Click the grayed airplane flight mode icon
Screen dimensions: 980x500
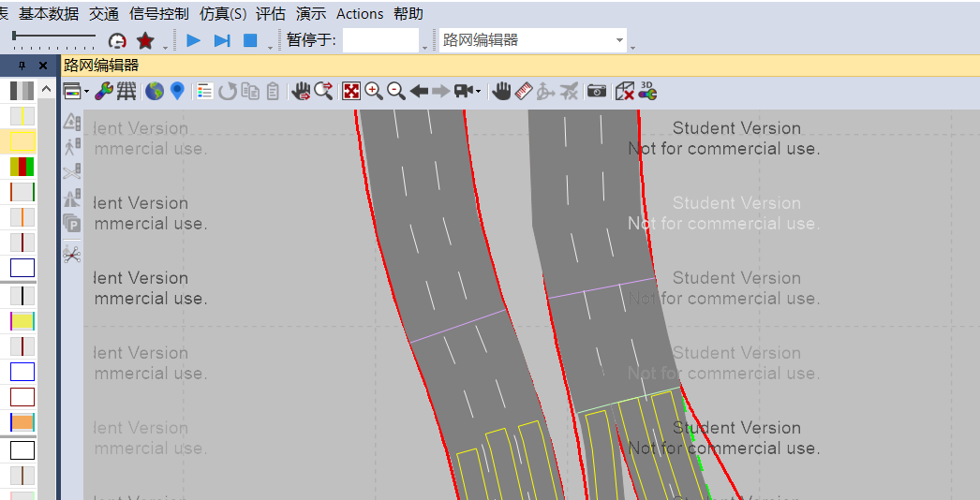[x=568, y=91]
